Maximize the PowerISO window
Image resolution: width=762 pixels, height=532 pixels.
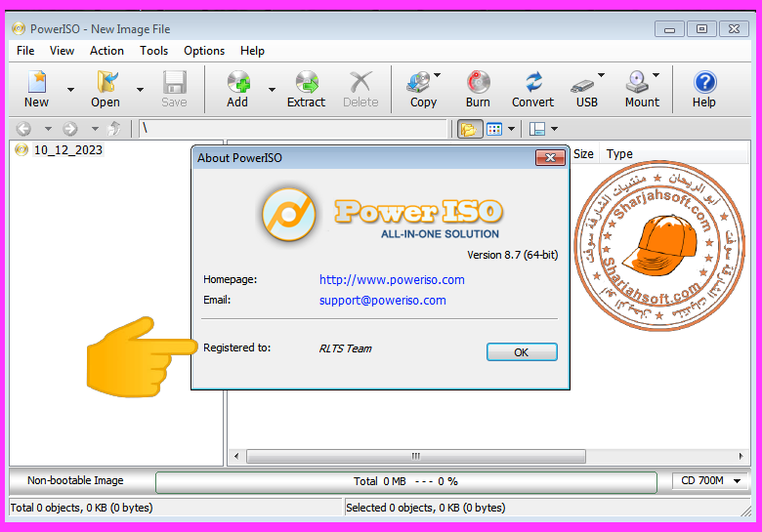[x=701, y=29]
